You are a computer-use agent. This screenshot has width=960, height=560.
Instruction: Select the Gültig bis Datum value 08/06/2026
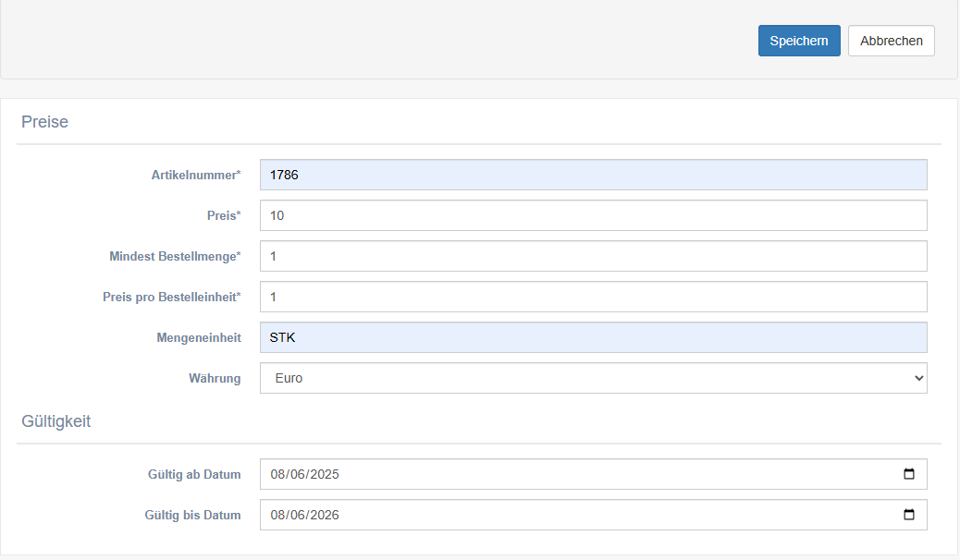305,515
